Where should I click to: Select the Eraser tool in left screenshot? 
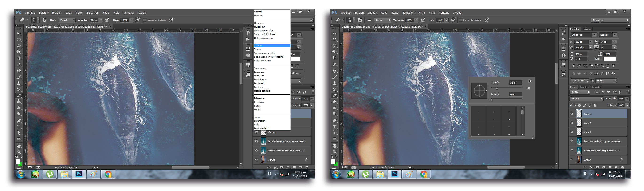click(19, 95)
